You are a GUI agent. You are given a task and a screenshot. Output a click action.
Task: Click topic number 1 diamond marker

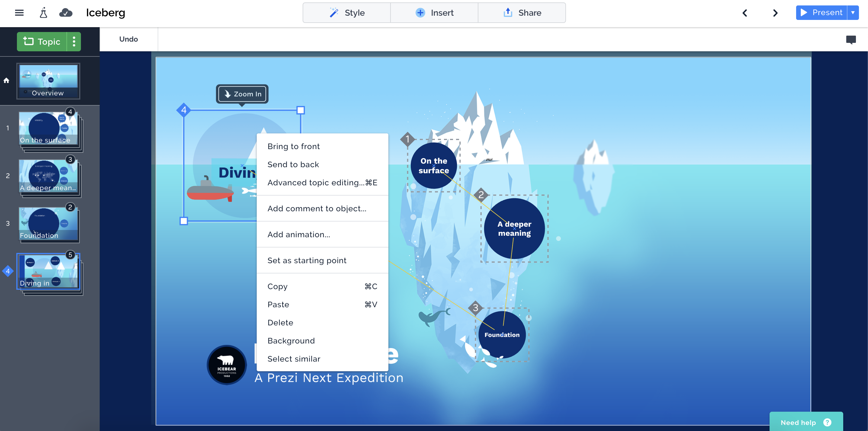(x=407, y=139)
